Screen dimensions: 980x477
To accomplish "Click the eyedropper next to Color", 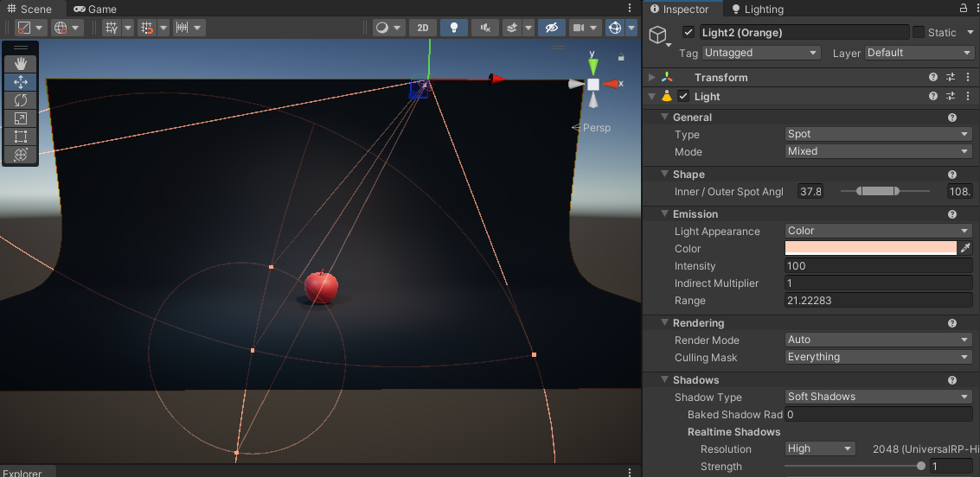I will click(x=965, y=249).
